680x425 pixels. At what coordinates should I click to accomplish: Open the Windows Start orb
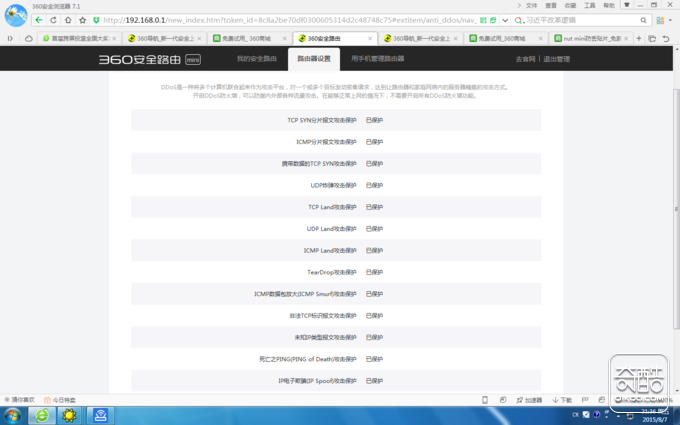tap(12, 416)
